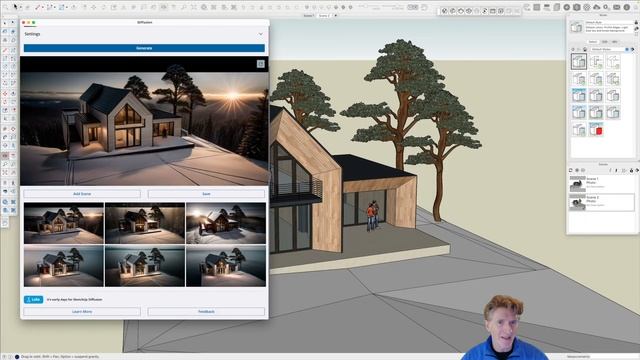Viewport: 640px width, 360px height.
Task: Open the Line tool dropdown arrow in top toolbar
Action: (x=43, y=7)
